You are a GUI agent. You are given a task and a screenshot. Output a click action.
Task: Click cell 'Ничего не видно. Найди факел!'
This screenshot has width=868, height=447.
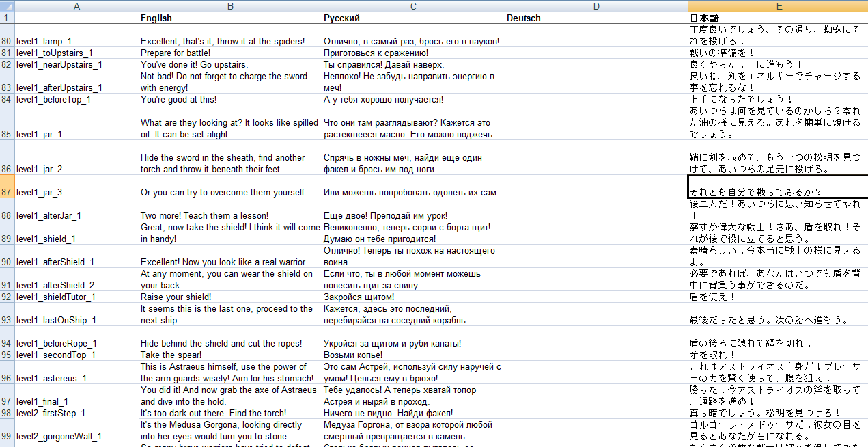point(413,413)
